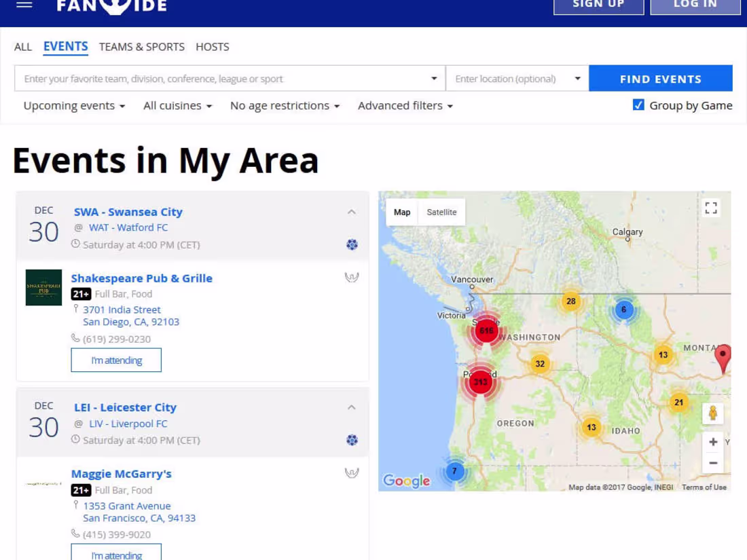Screen dimensions: 747x560
Task: Expand the Advanced filters dropdown
Action: click(x=405, y=106)
